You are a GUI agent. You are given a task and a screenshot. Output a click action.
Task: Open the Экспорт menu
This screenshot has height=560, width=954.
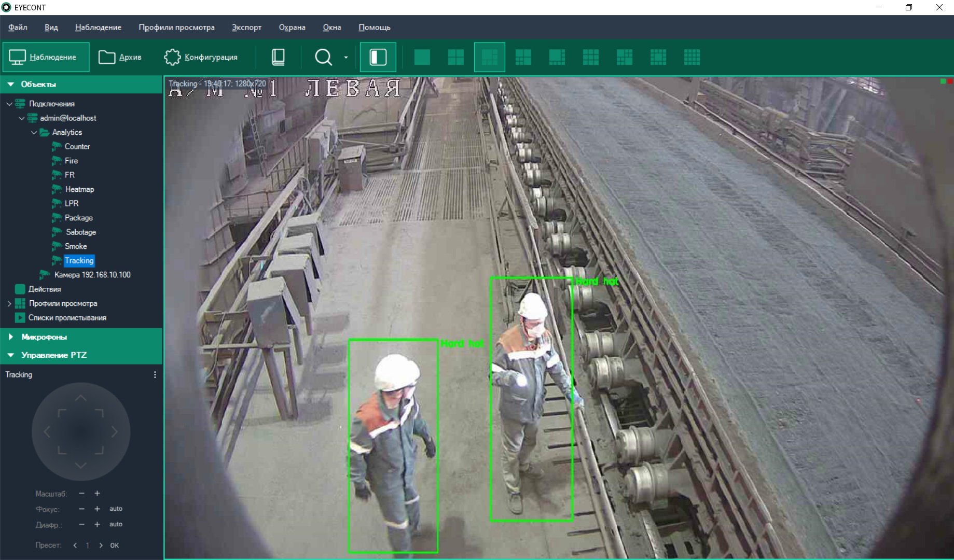(x=246, y=27)
